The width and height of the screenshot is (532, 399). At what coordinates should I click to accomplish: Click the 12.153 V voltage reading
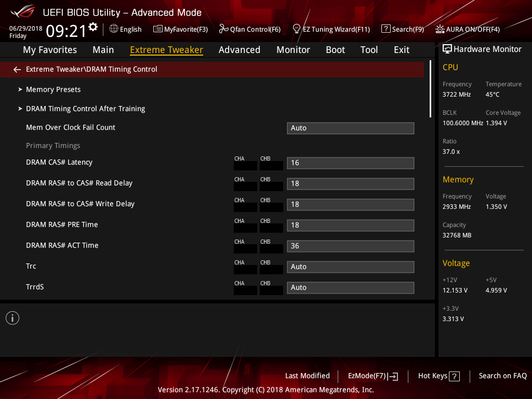pos(455,291)
